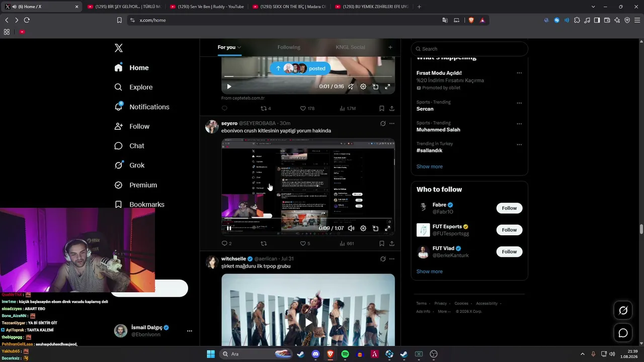644x362 pixels.
Task: Bookmark the cepteteb video post
Action: click(x=381, y=108)
